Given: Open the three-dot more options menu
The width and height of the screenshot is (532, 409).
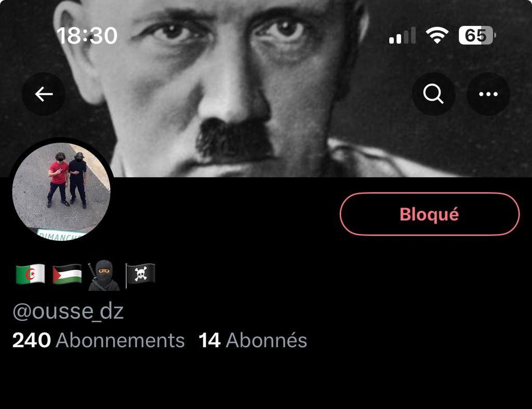Looking at the screenshot, I should [488, 94].
